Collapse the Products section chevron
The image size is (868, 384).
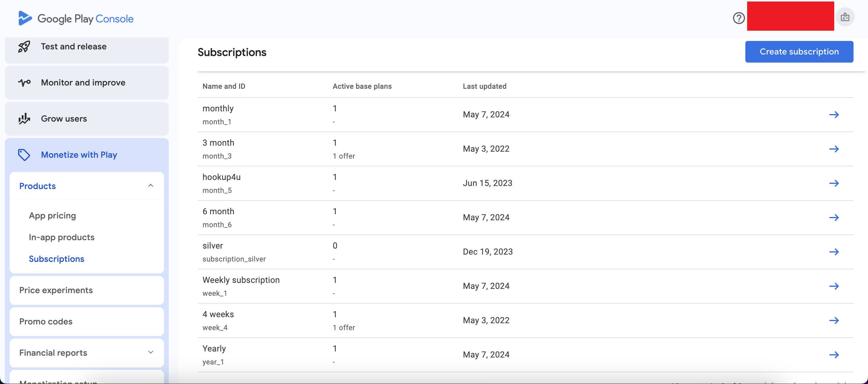tap(151, 186)
